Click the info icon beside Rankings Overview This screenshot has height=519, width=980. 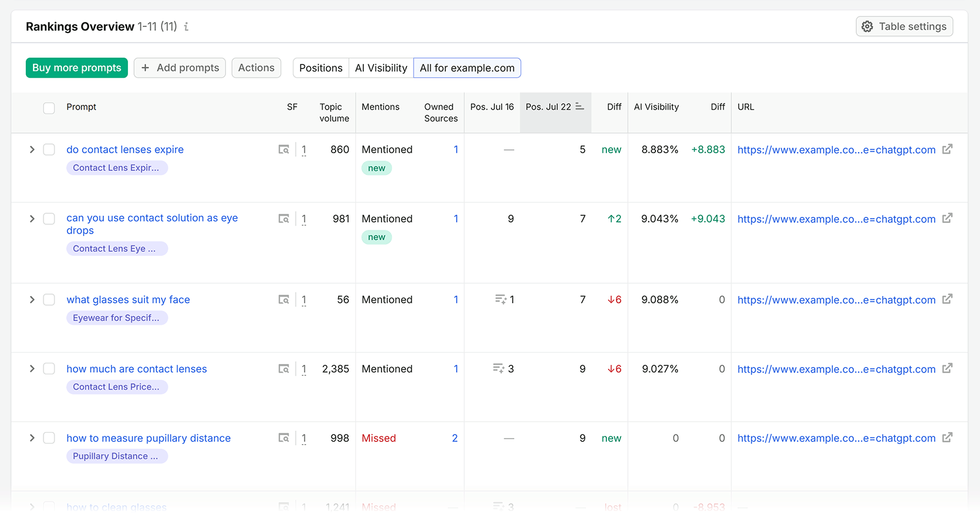click(186, 27)
